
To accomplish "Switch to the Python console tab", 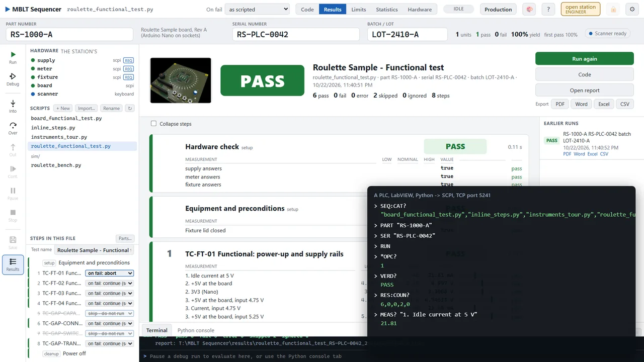I will [196, 330].
